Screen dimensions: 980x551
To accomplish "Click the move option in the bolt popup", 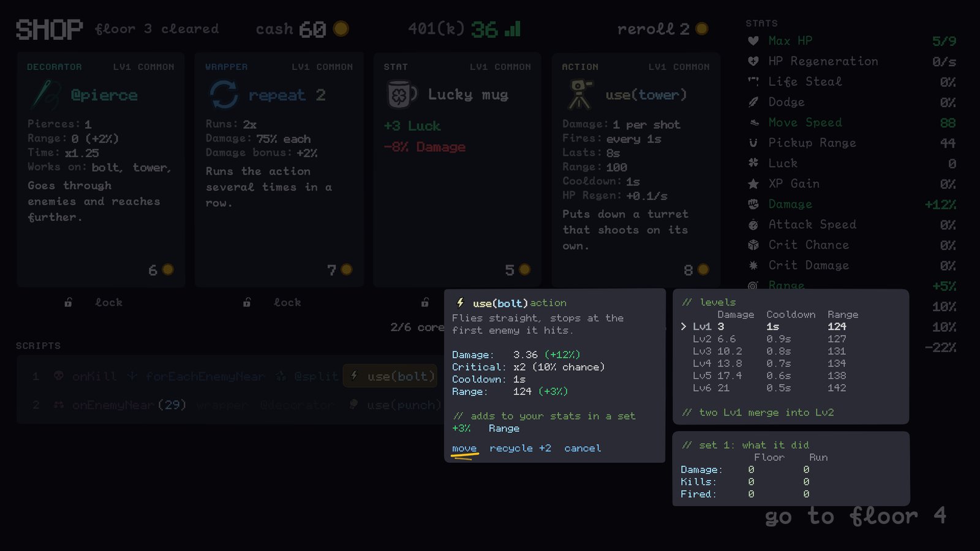I will point(464,448).
